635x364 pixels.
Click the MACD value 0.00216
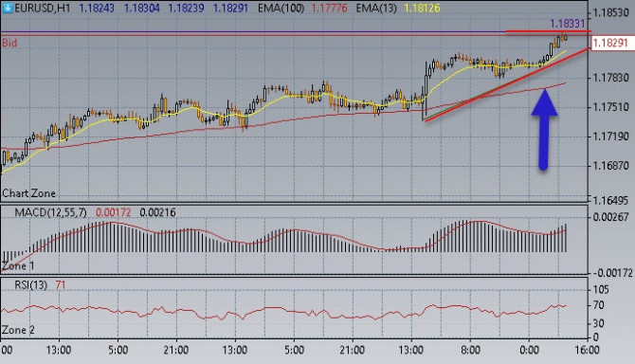click(x=157, y=212)
